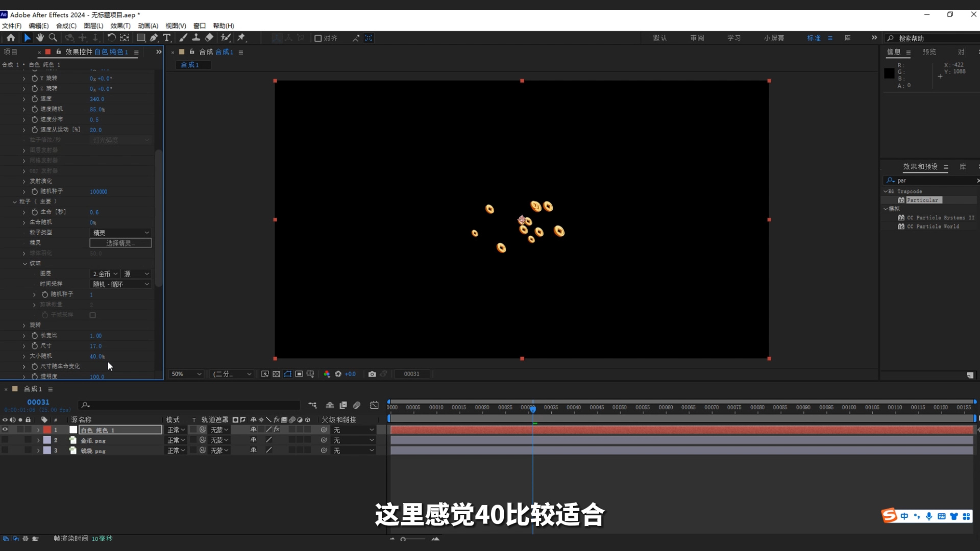Viewport: 980px width, 551px height.
Task: Open the channel display (RGB) icon in viewer
Action: (327, 374)
